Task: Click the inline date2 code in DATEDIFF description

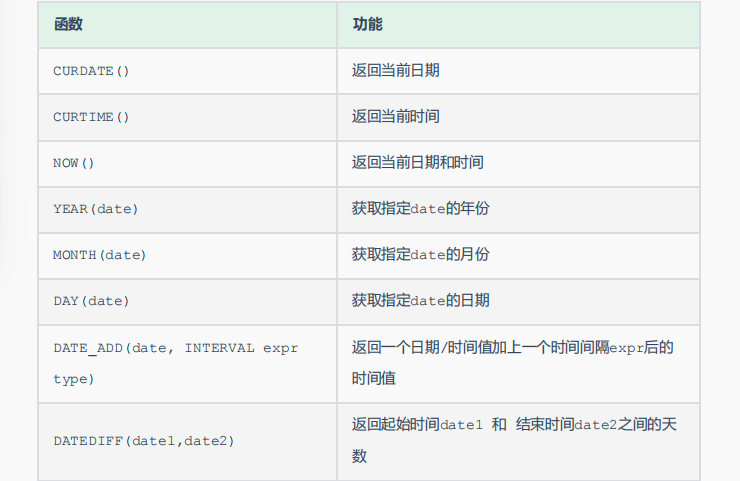Action: click(x=596, y=425)
